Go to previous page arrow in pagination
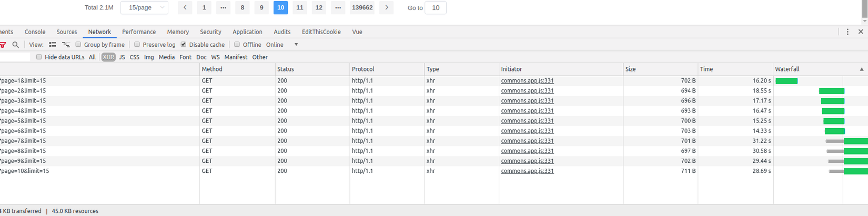The width and height of the screenshot is (868, 216). [185, 8]
